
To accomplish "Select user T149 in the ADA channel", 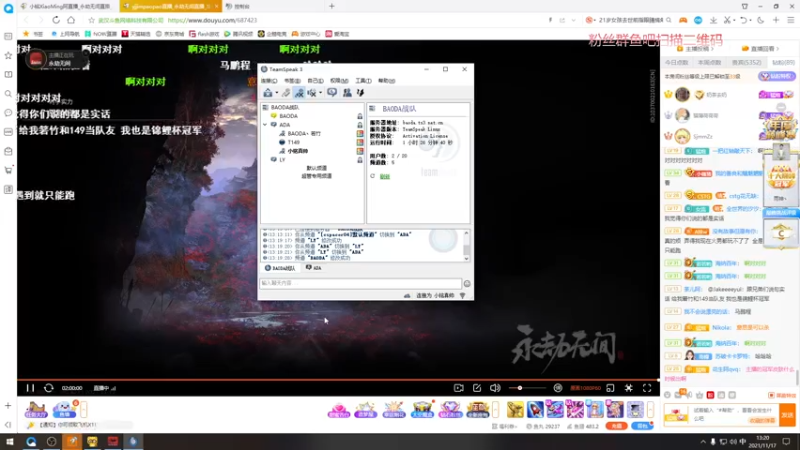I will point(293,142).
